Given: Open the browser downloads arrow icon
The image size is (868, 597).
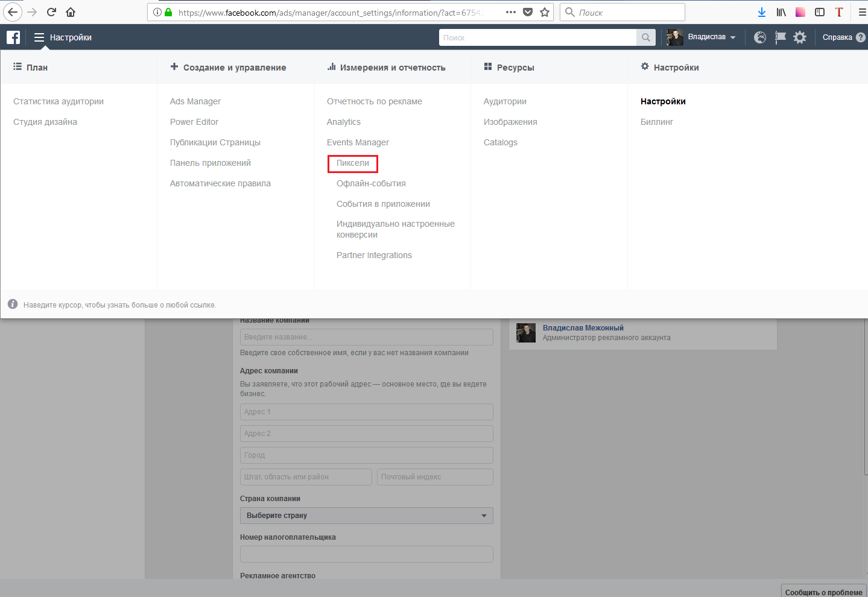Looking at the screenshot, I should (x=762, y=12).
